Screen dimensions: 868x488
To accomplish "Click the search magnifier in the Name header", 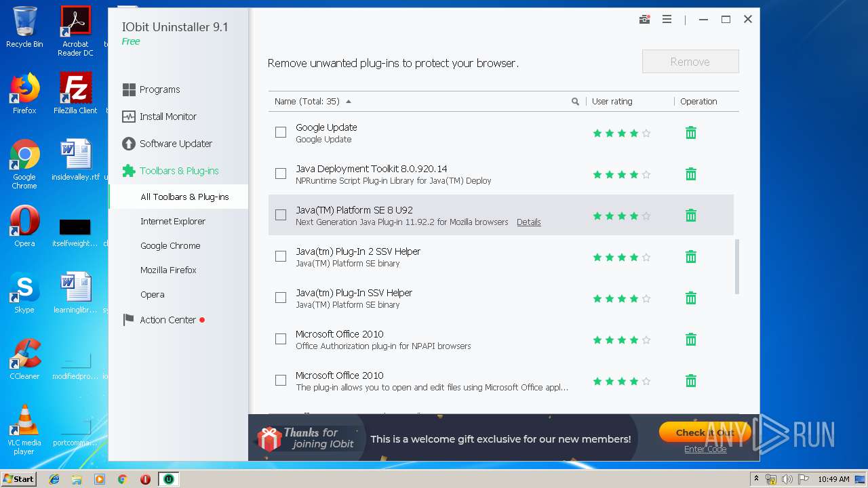I will (575, 102).
